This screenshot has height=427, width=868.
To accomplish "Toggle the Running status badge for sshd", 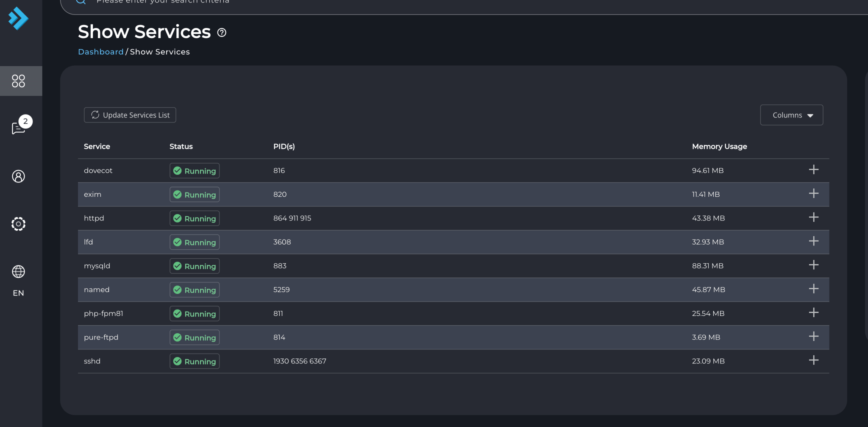I will pos(194,361).
